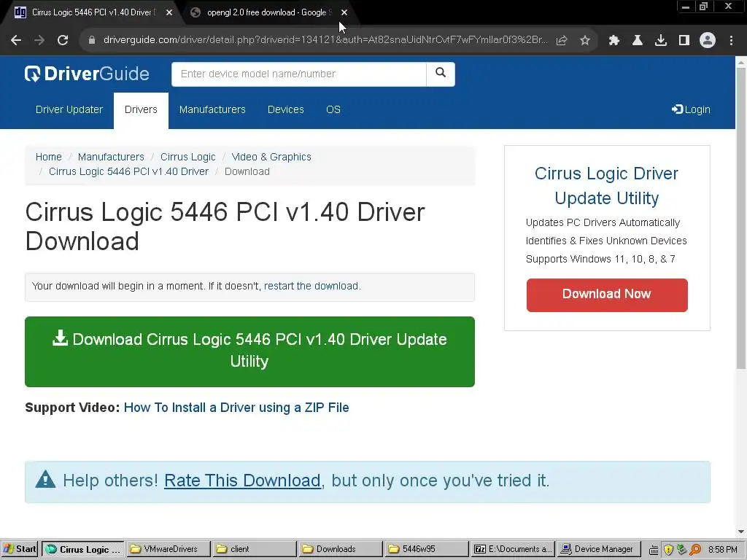Click the DriverGuide logo

[x=87, y=74]
